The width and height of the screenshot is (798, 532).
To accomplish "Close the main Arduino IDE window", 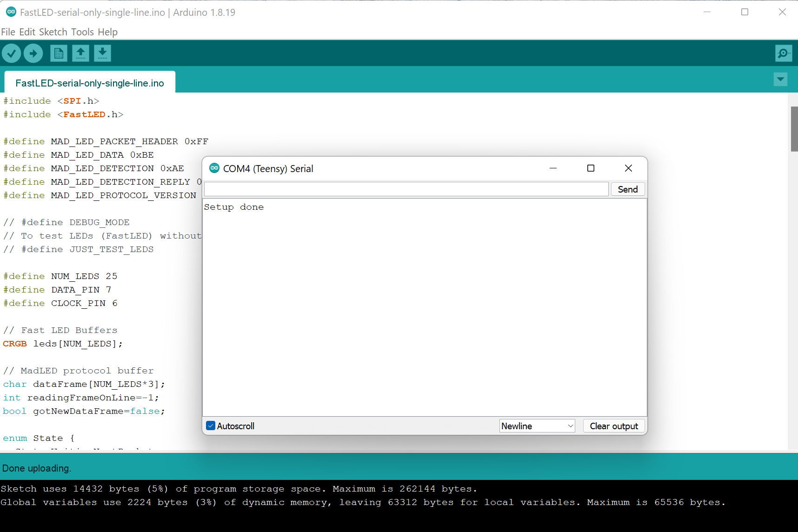I will (782, 12).
